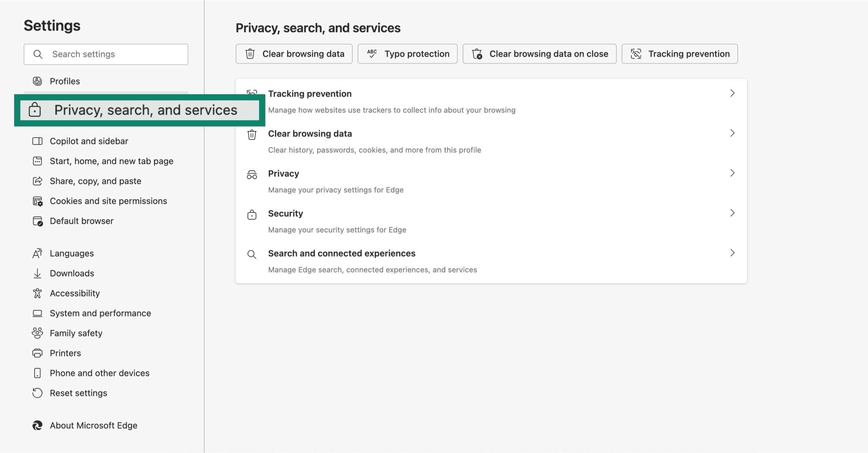Click the Cookies and site permissions icon
The height and width of the screenshot is (453, 868).
(x=37, y=201)
